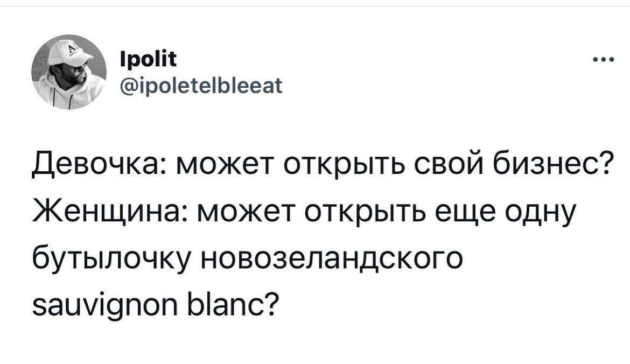Click the word "новозеландского" in the tweet
This screenshot has height=364, width=630.
click(x=330, y=259)
